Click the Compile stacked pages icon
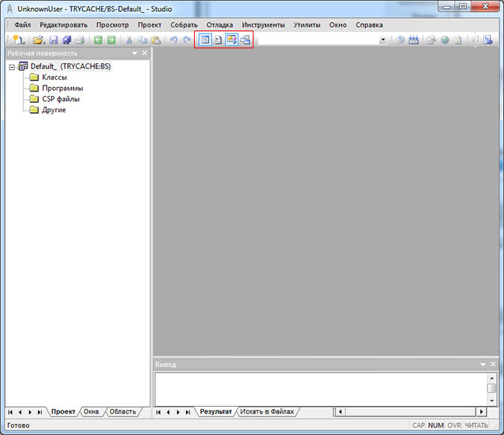 (400, 40)
